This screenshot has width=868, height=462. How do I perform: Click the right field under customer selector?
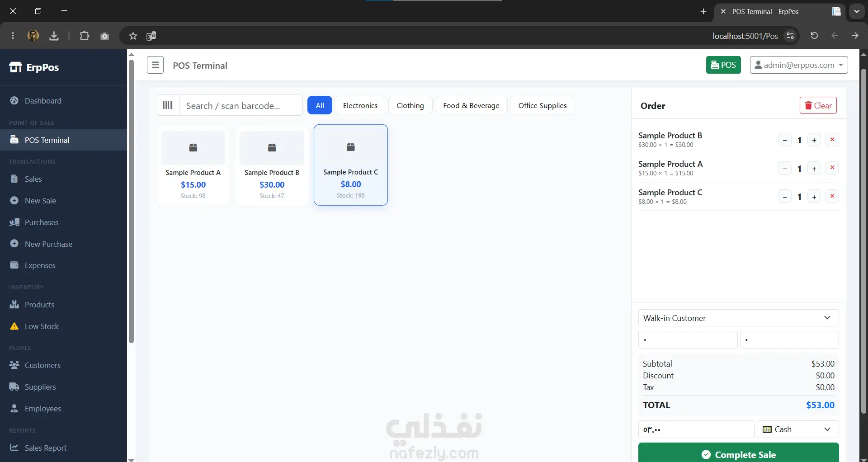click(x=789, y=340)
